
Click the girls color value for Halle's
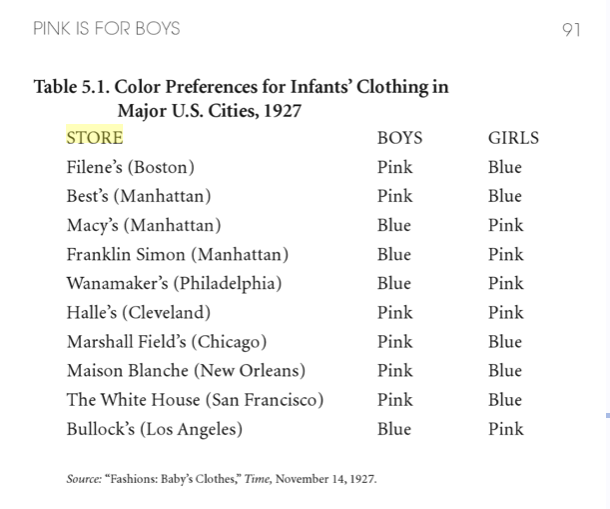505,312
